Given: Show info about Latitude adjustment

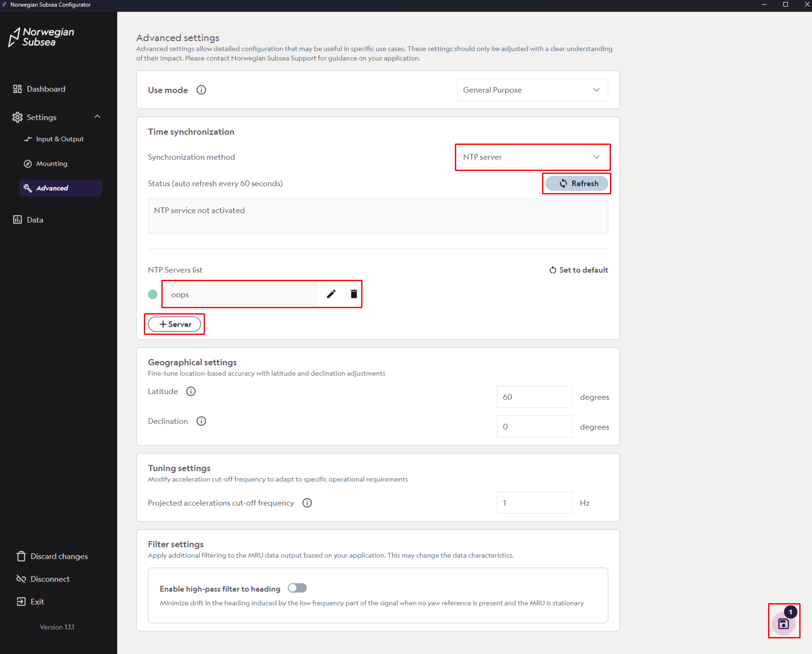Looking at the screenshot, I should (191, 391).
